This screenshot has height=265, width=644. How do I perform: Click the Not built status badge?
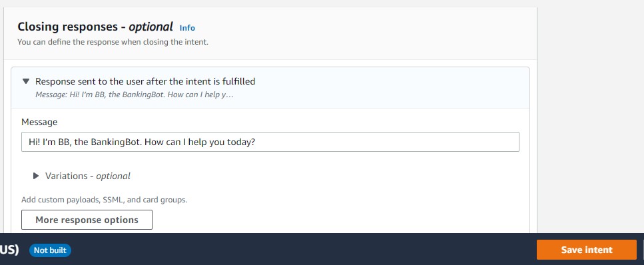click(50, 250)
